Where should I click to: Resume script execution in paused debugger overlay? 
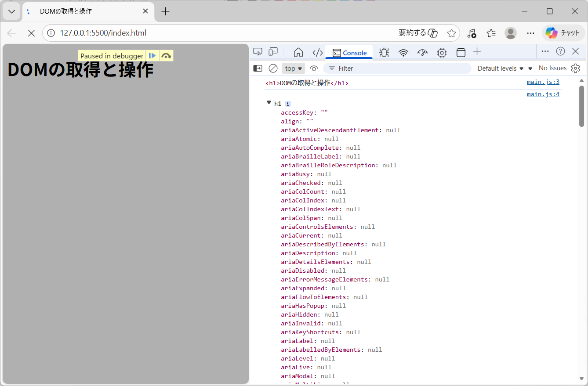tap(152, 56)
